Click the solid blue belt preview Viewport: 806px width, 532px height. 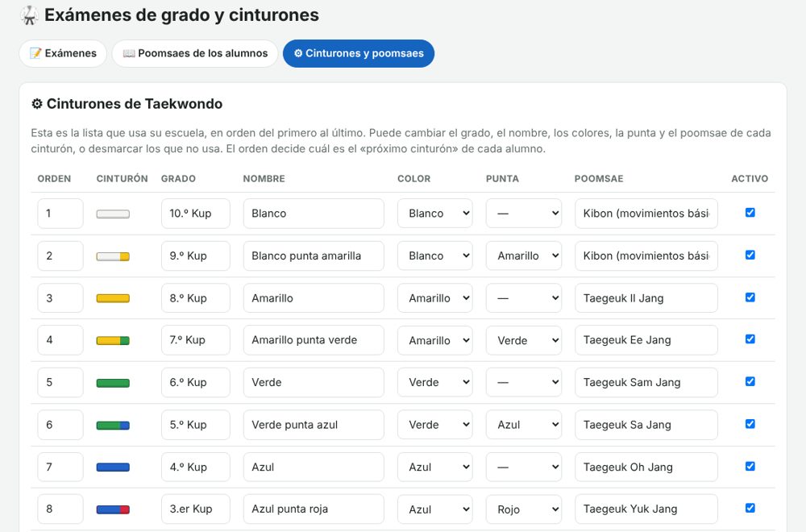click(x=113, y=468)
